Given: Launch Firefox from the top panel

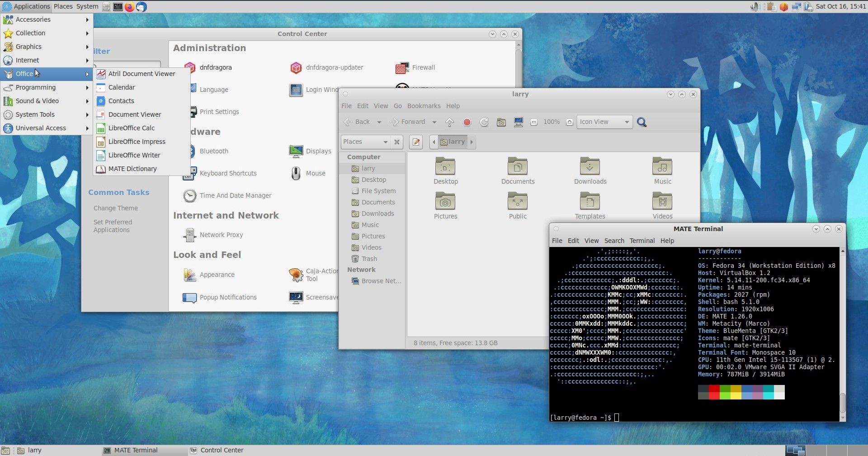Looking at the screenshot, I should 130,7.
